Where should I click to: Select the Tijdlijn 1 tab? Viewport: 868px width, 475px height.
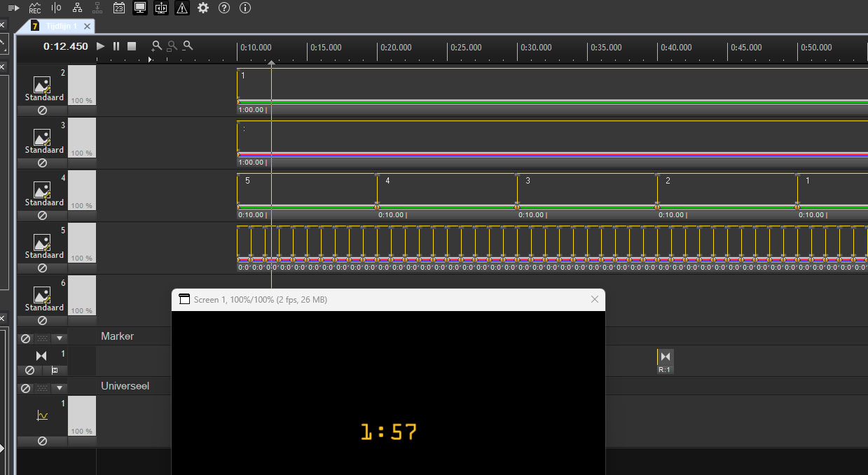(61, 26)
